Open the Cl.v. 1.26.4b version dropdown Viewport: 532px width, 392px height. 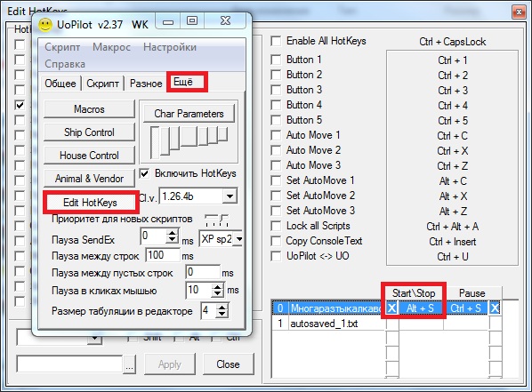[230, 196]
